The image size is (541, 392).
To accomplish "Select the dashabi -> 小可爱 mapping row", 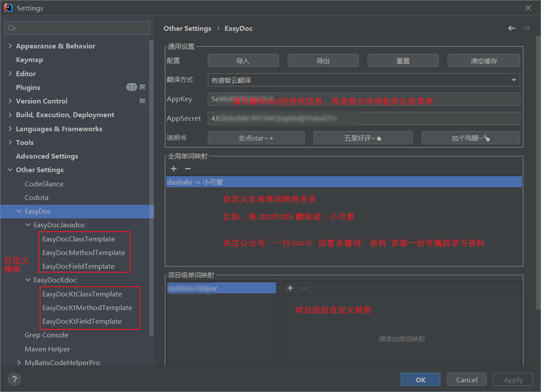I will click(x=344, y=182).
